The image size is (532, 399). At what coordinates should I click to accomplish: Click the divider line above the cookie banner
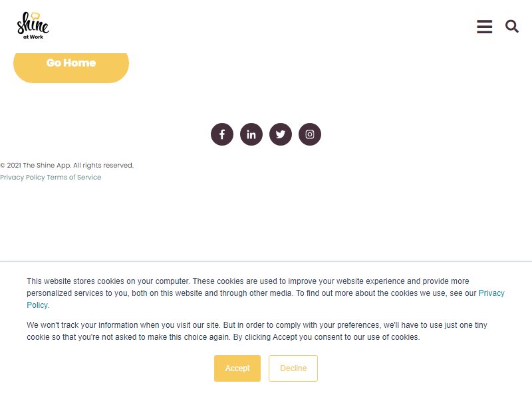(x=266, y=261)
